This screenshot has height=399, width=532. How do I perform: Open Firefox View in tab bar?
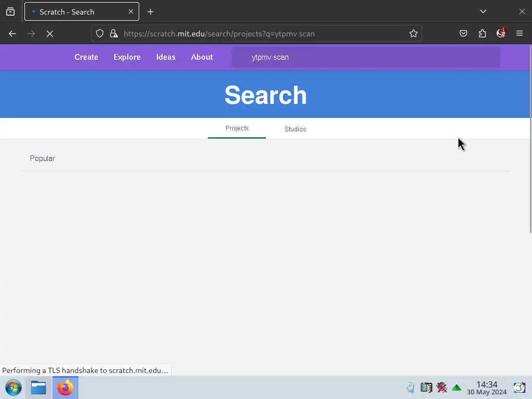click(x=10, y=12)
